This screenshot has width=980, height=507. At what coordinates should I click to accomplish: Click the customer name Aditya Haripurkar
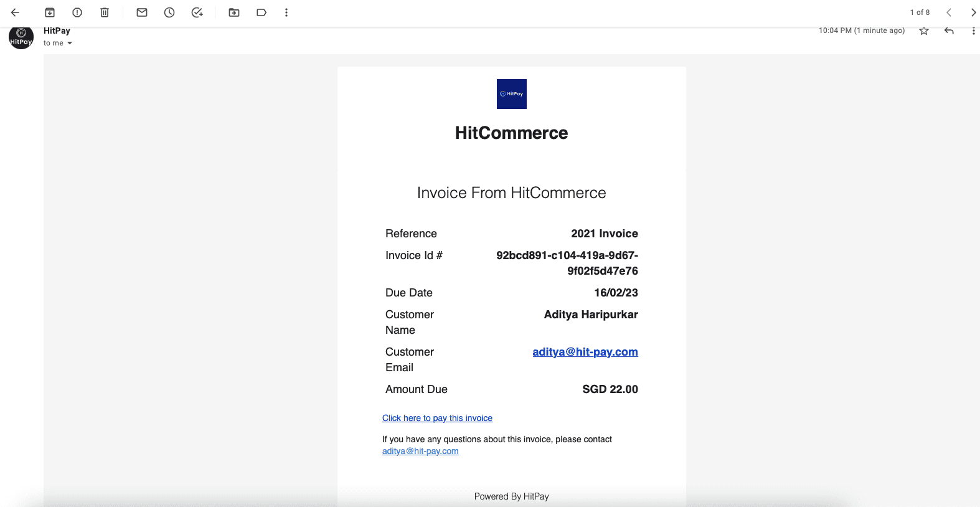[591, 315]
